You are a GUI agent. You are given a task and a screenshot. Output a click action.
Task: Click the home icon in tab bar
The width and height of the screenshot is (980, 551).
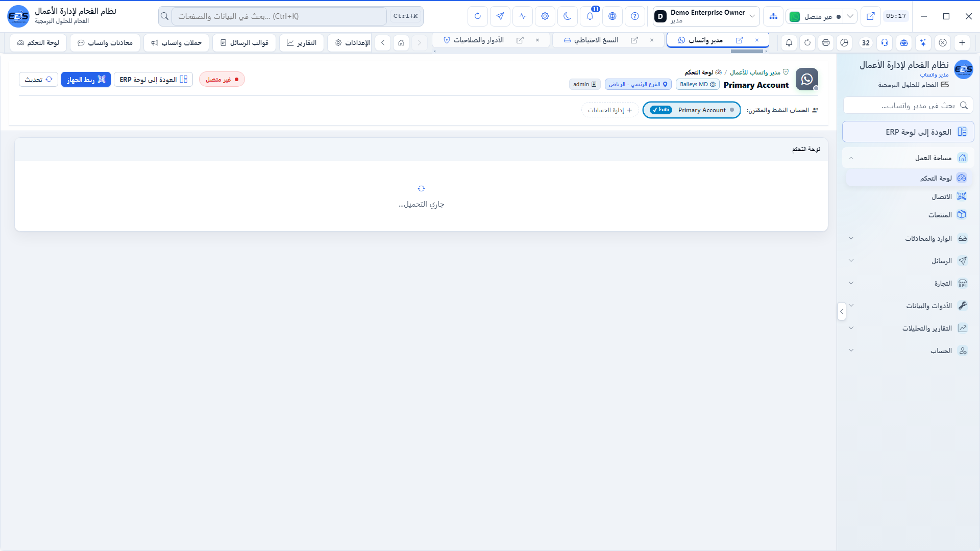point(401,43)
